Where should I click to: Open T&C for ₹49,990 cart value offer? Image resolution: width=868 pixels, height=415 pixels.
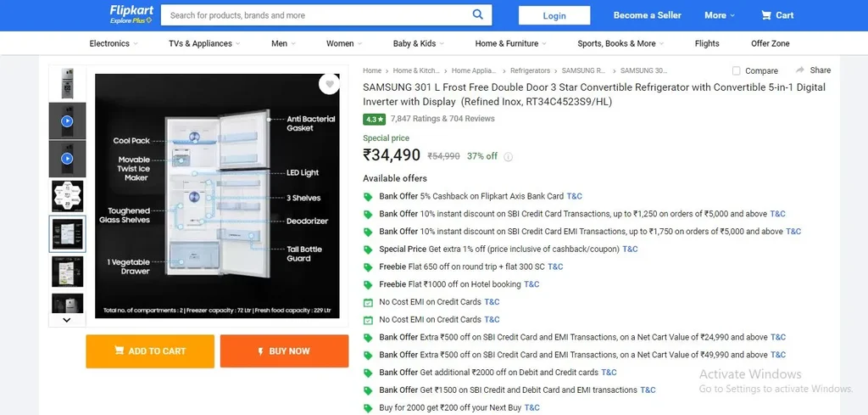point(778,355)
